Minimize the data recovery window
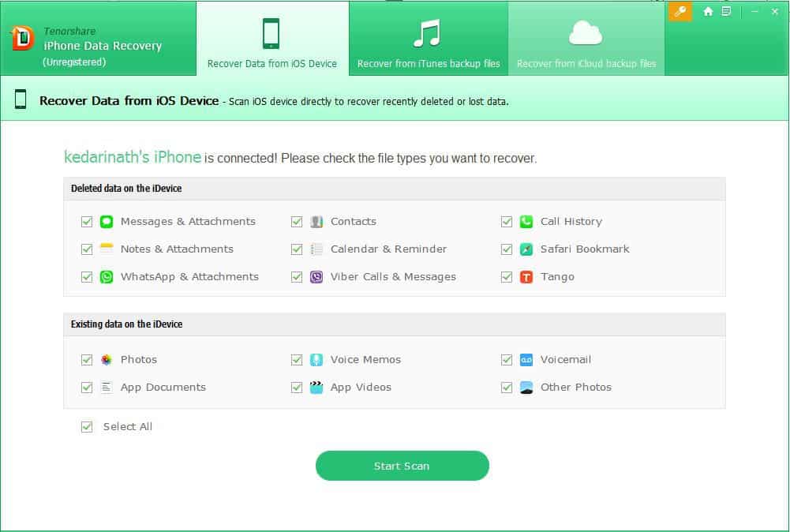Viewport: 790px width, 532px height. click(754, 12)
